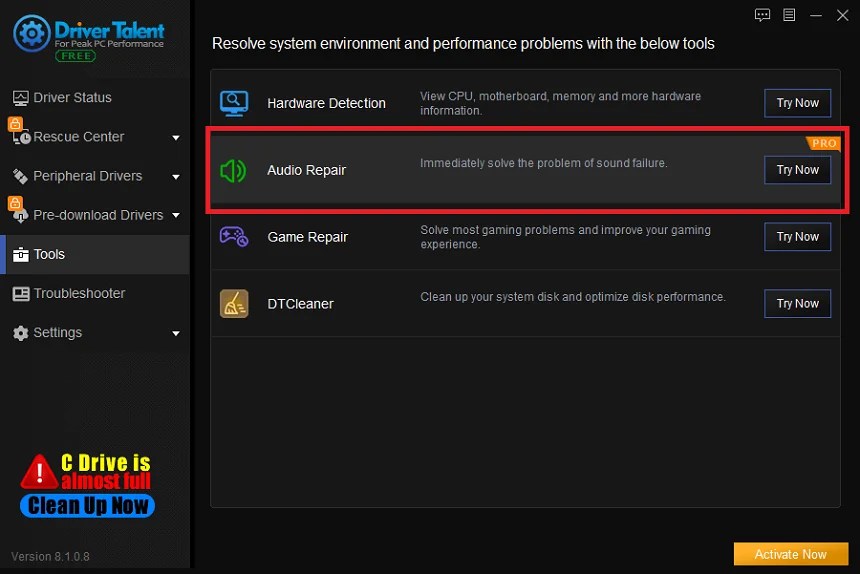Image resolution: width=860 pixels, height=574 pixels.
Task: Click the red warning triangle icon
Action: tap(39, 471)
